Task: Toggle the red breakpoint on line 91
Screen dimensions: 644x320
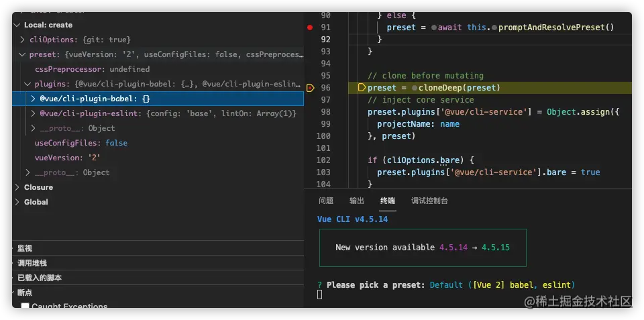Action: pyautogui.click(x=310, y=28)
